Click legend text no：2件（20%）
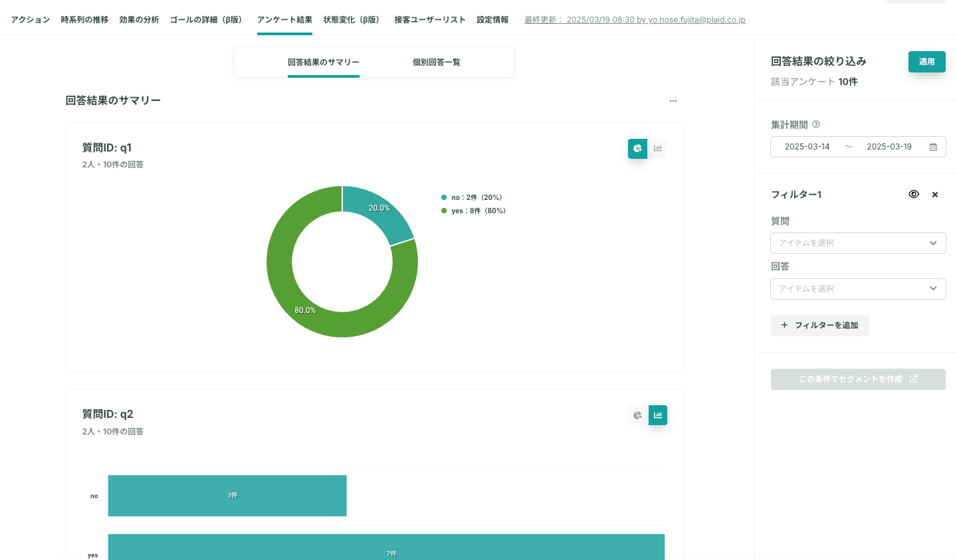957x560 pixels. tap(477, 197)
